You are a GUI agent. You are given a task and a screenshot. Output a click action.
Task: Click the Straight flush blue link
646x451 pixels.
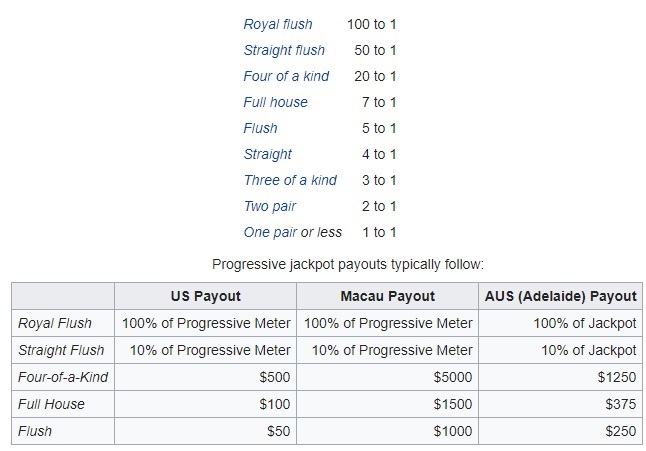click(284, 50)
